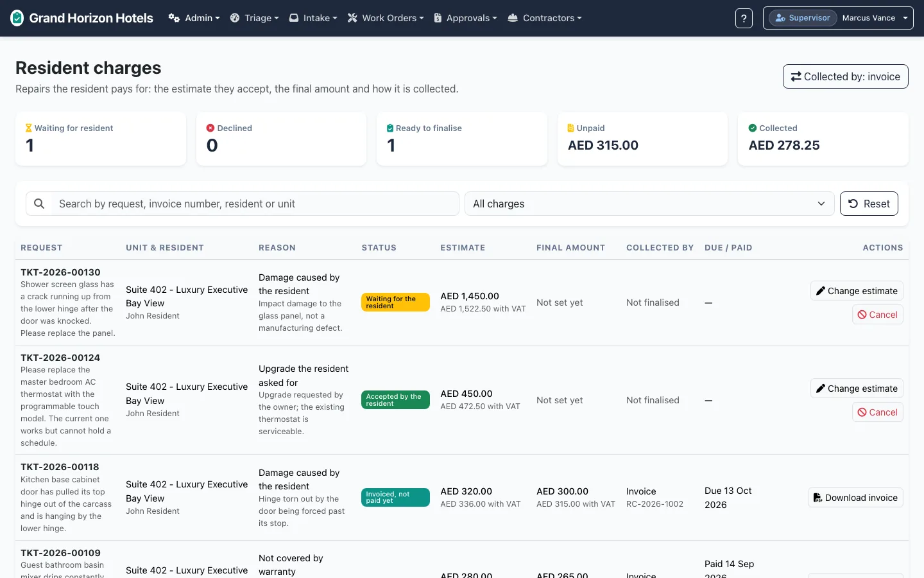Click the Supervisor role badge icon
This screenshot has height=578, width=924.
point(780,18)
